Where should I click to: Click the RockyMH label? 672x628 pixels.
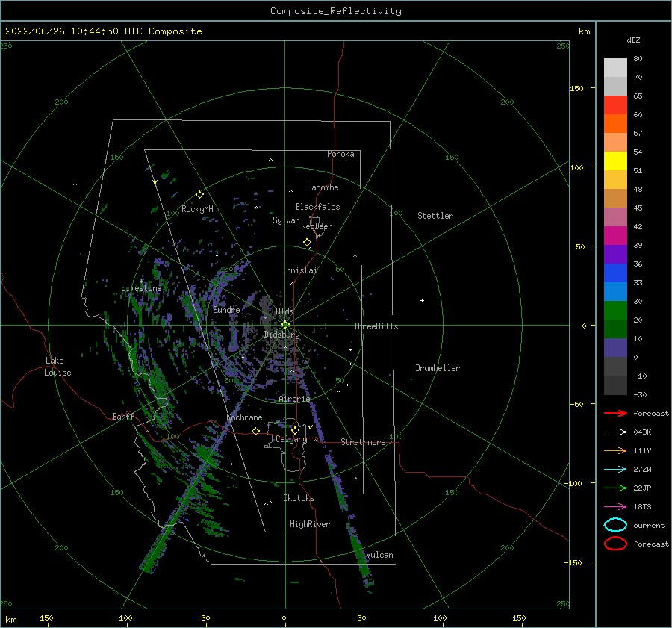[x=197, y=209]
